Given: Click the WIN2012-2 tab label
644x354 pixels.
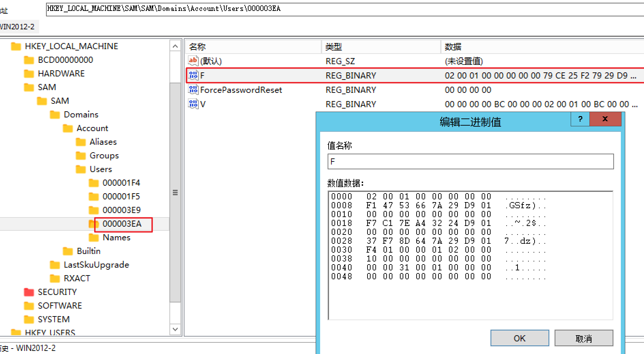Looking at the screenshot, I should coord(18,27).
